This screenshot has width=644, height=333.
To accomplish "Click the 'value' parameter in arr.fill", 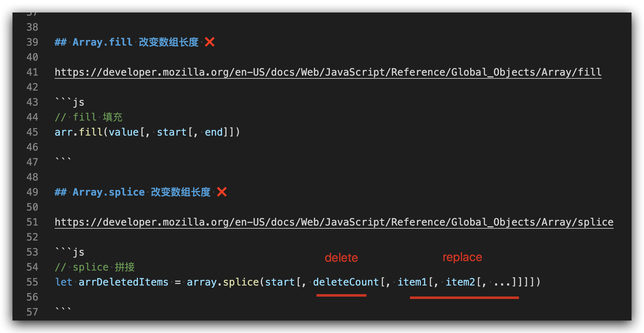I will tap(124, 132).
